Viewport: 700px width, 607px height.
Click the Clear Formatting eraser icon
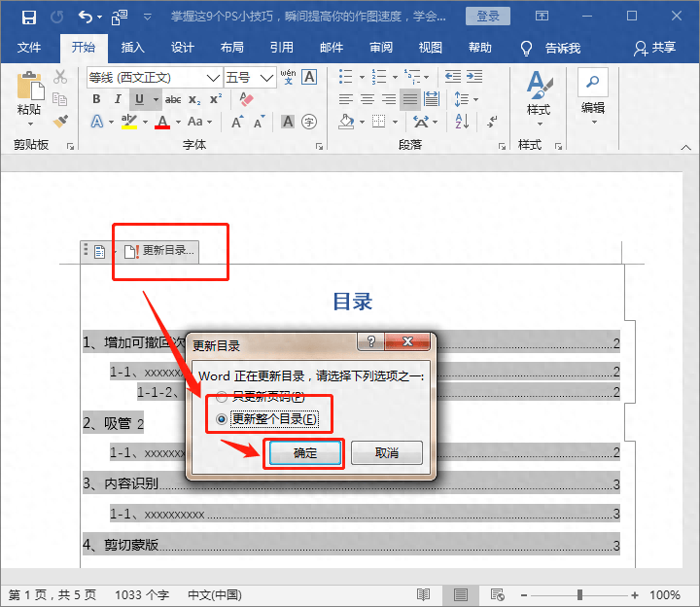245,99
